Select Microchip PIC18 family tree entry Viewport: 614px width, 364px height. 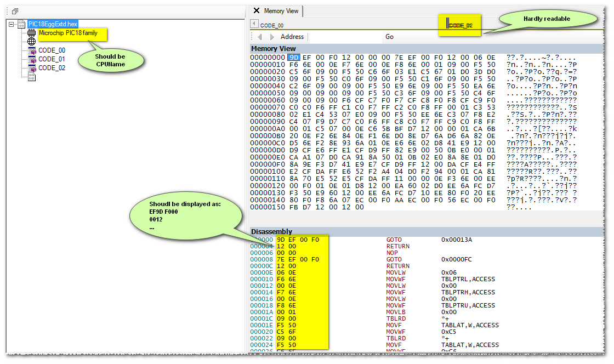pos(68,33)
